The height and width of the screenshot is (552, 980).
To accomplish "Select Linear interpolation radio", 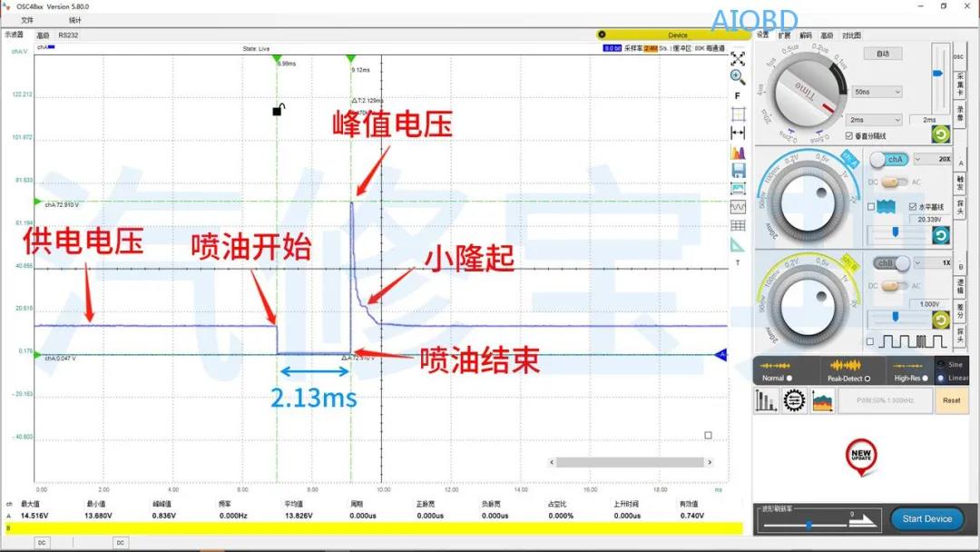I will (x=941, y=379).
